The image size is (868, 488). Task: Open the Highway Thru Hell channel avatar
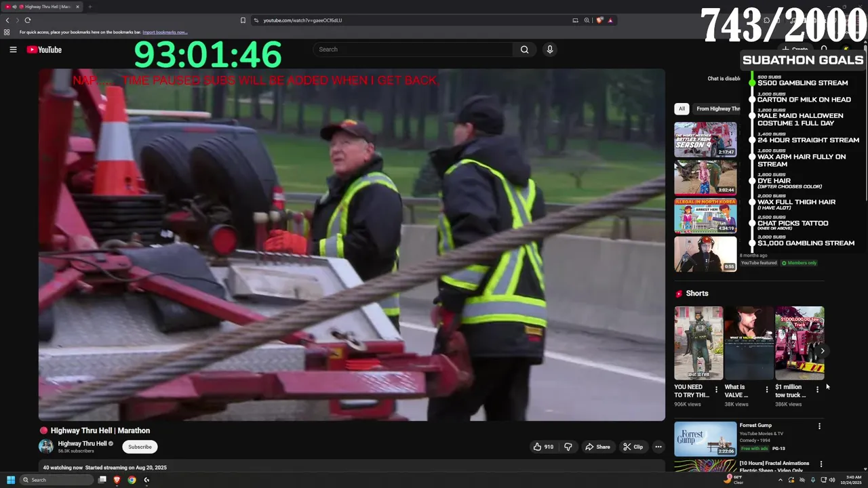click(x=46, y=446)
